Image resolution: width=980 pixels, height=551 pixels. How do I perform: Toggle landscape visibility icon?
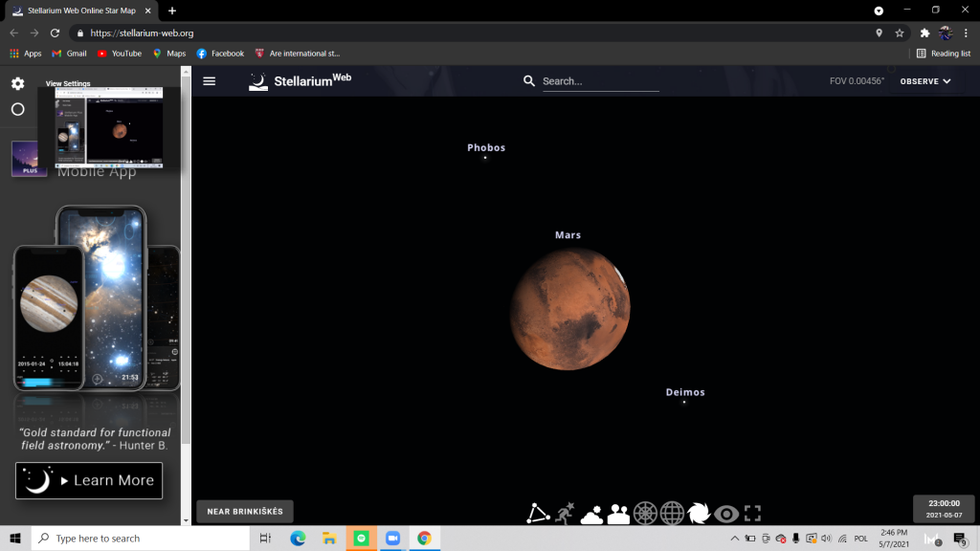tap(618, 514)
